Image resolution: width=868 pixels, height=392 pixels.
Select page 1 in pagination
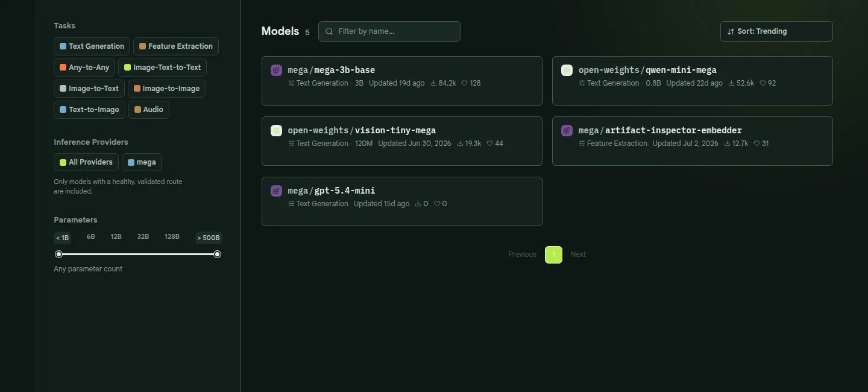click(x=553, y=254)
